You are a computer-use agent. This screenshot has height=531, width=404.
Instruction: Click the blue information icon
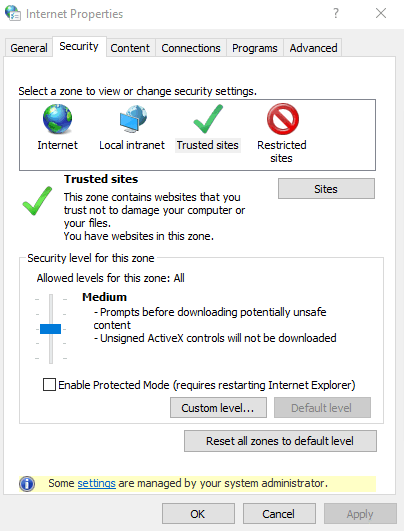click(x=27, y=484)
